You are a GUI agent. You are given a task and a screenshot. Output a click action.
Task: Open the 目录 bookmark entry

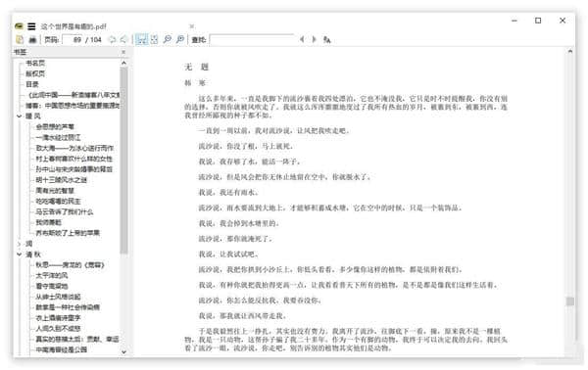(32, 84)
